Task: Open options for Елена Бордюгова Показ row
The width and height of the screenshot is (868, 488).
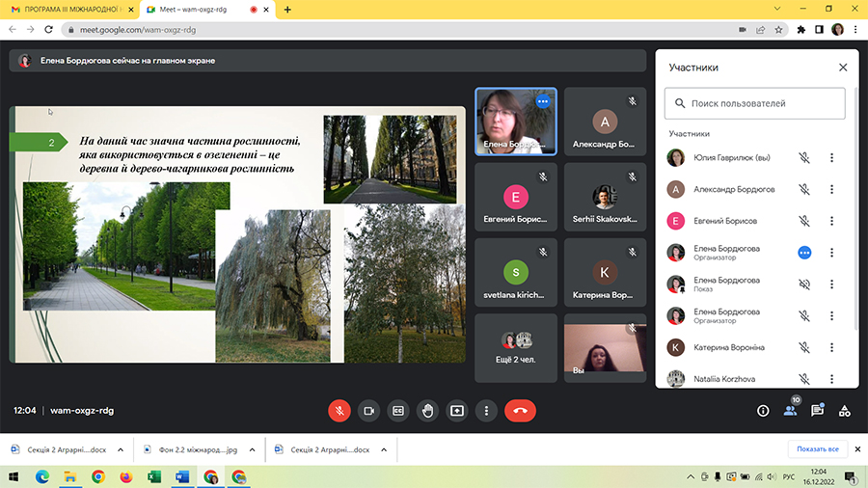Action: coord(831,284)
